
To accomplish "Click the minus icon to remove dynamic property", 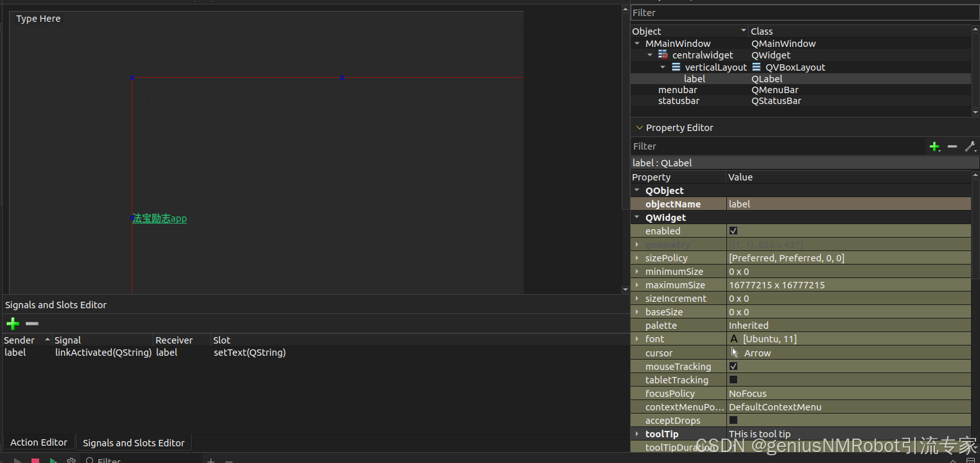I will [x=952, y=146].
